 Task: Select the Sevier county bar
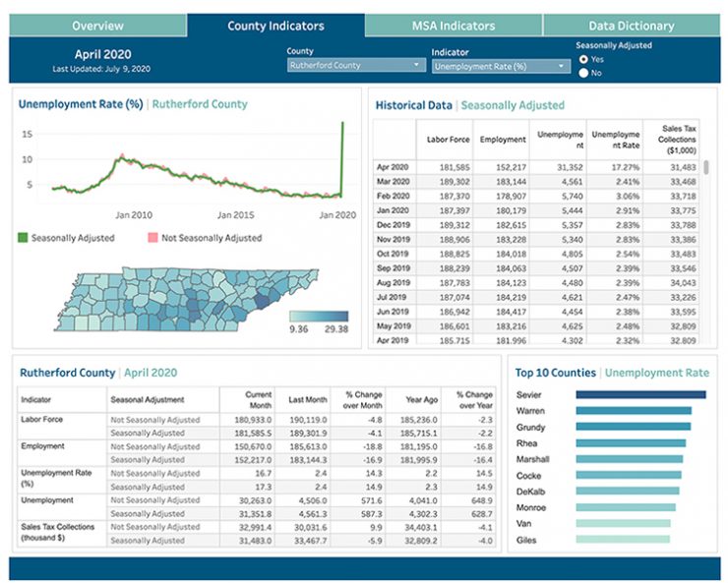coord(640,395)
